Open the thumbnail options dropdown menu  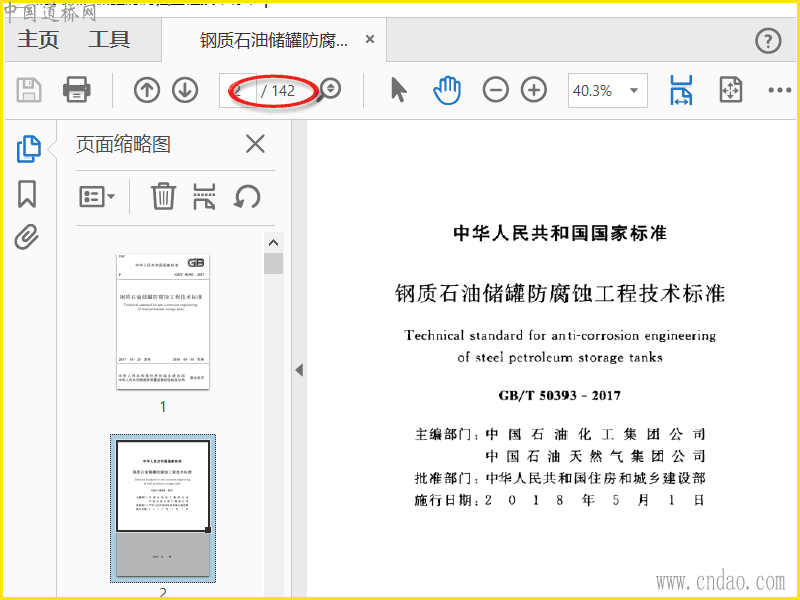97,196
